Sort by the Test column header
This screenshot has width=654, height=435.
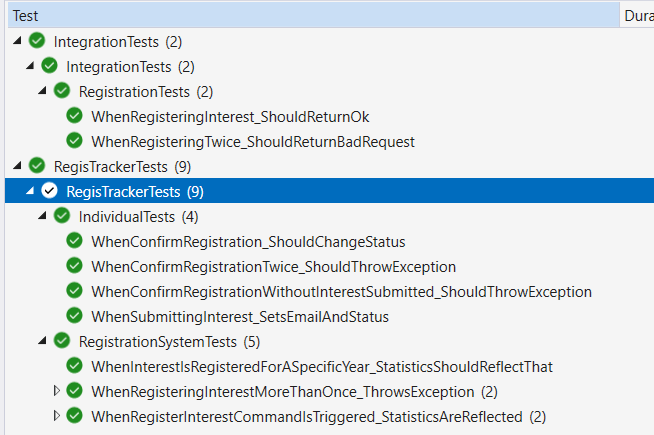(x=300, y=15)
